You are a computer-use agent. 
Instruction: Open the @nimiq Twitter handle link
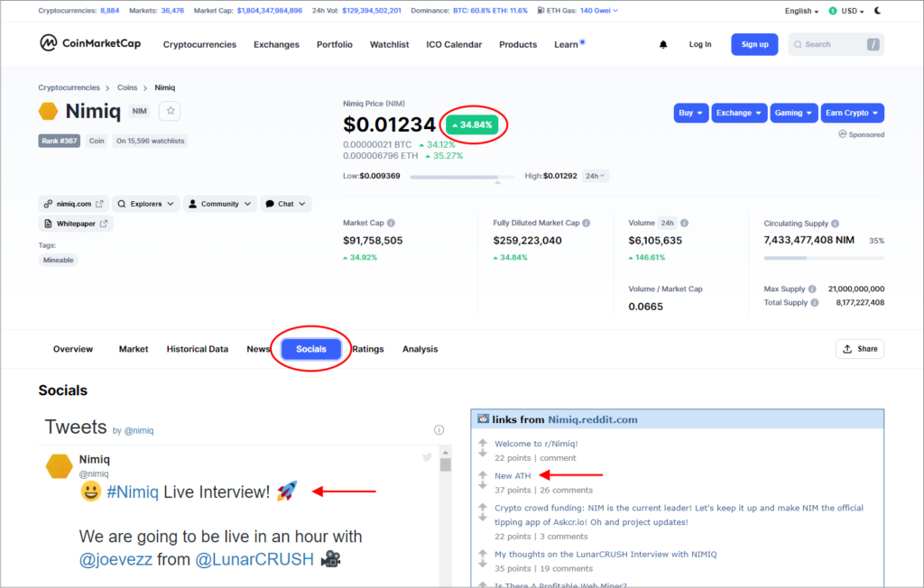click(139, 431)
